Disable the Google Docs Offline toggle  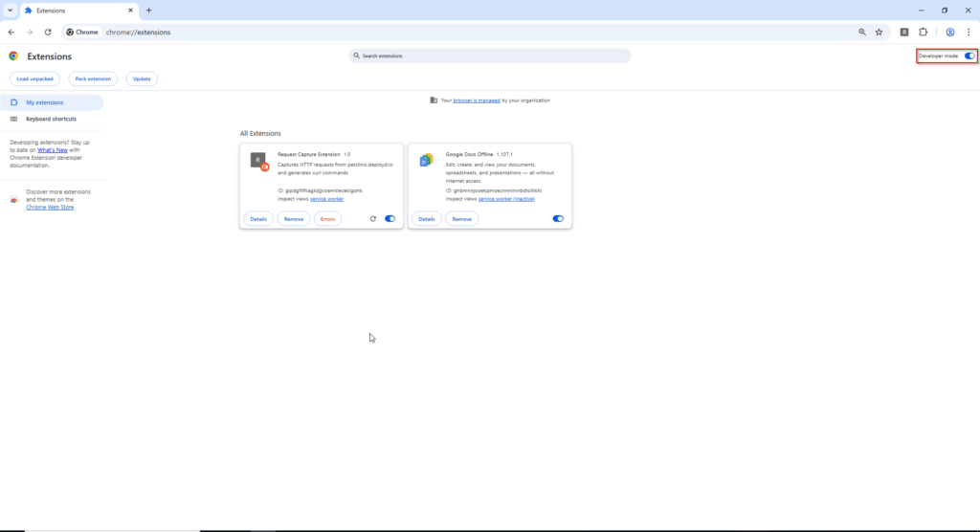tap(558, 219)
